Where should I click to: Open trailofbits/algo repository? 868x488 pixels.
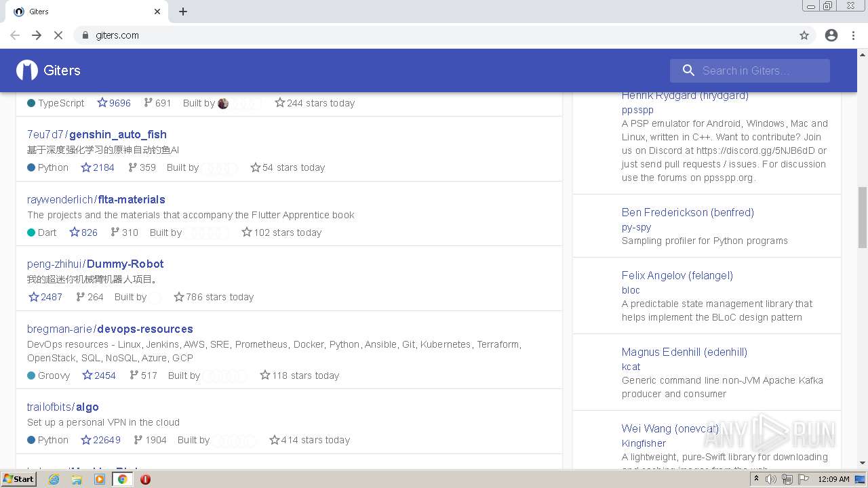pos(63,407)
